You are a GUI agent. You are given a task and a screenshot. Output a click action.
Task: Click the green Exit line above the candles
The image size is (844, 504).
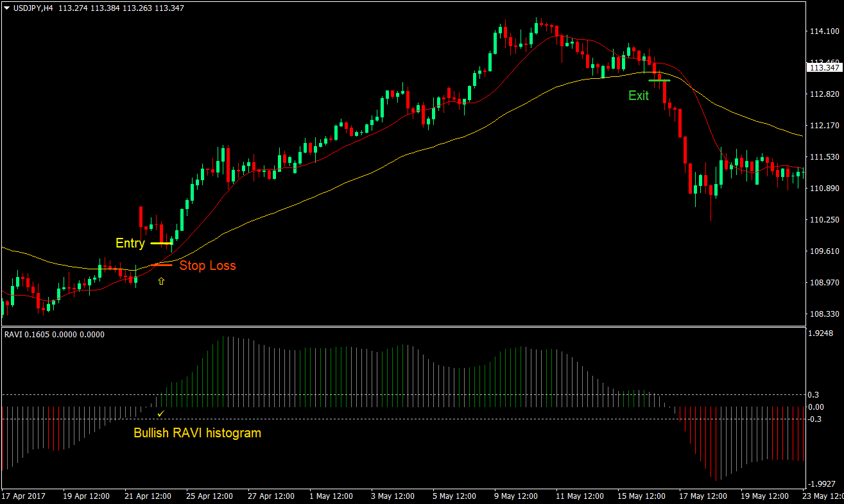[659, 80]
